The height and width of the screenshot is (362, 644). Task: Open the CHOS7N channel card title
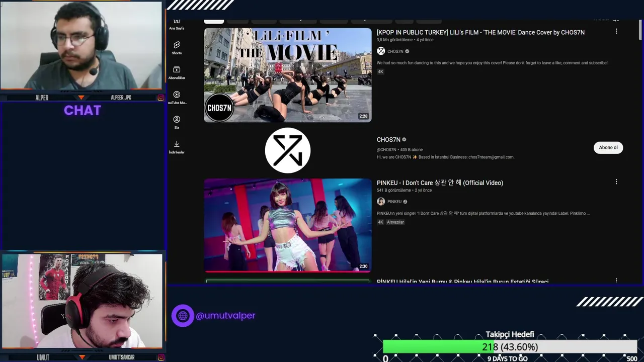point(388,140)
